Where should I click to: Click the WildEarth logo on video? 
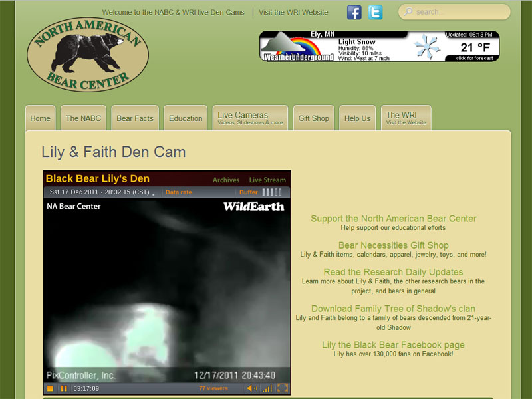pyautogui.click(x=253, y=207)
